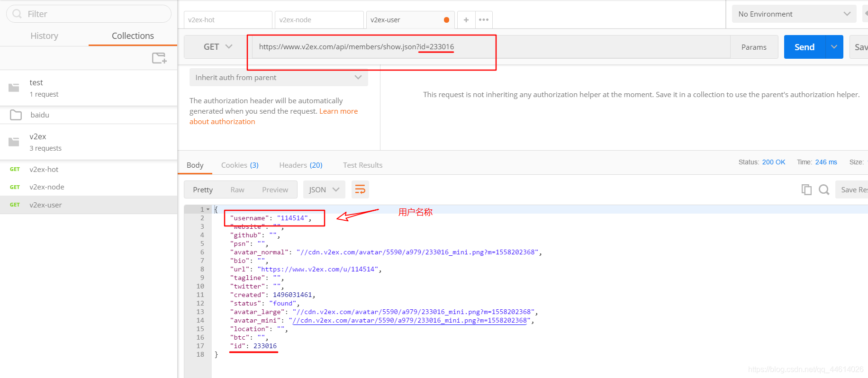Click the Send button
Image resolution: width=868 pixels, height=378 pixels.
[805, 47]
